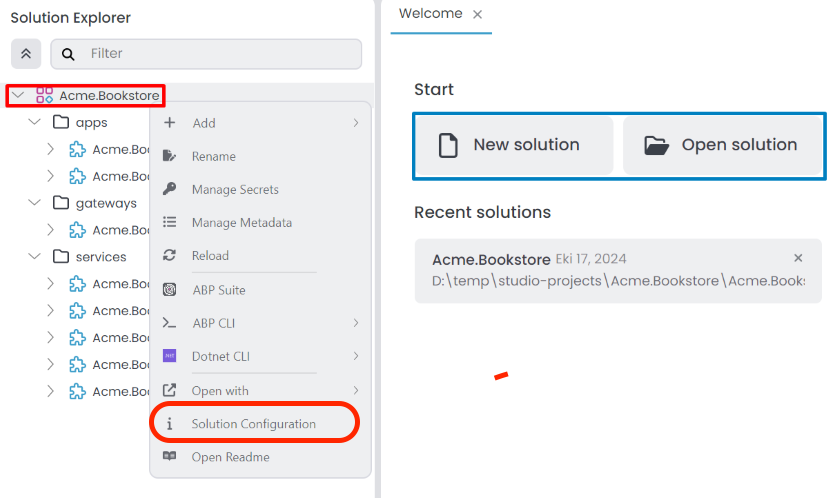Select Manage Metadata menu entry
The width and height of the screenshot is (830, 498).
point(241,223)
